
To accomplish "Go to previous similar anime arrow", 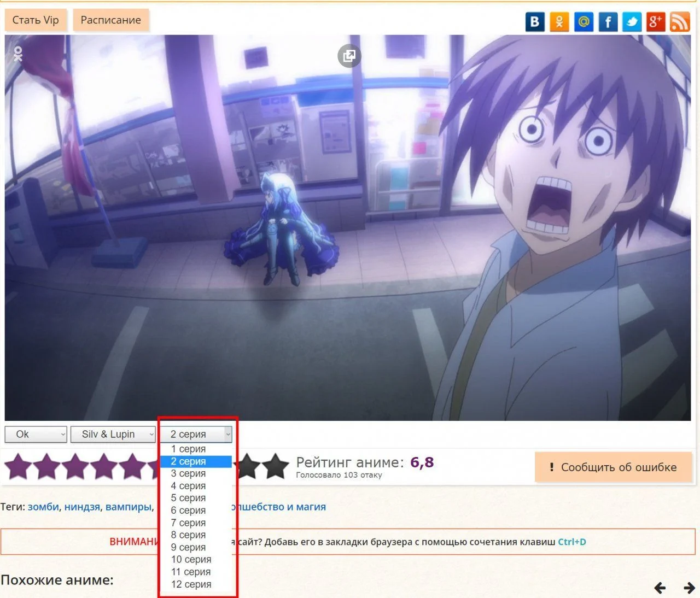I will (x=660, y=588).
